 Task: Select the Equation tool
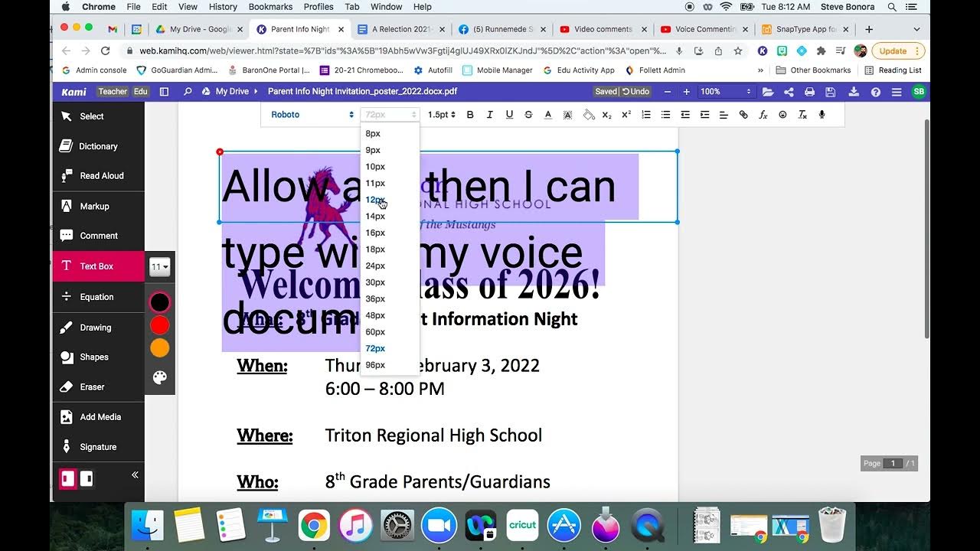98,297
